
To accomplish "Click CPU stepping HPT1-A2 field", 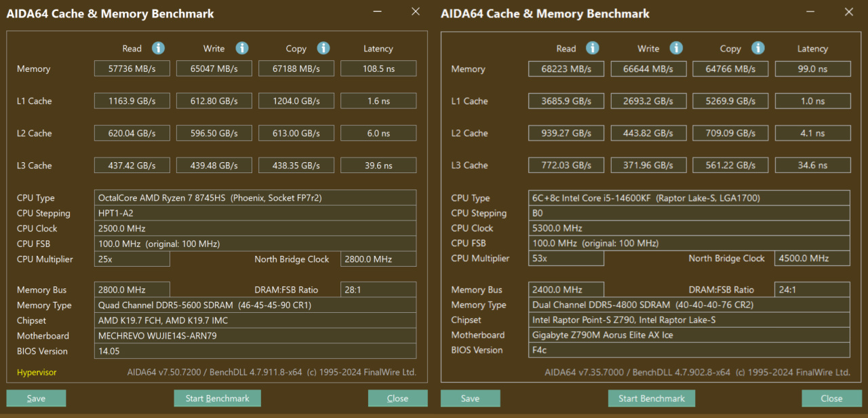I will click(x=255, y=213).
